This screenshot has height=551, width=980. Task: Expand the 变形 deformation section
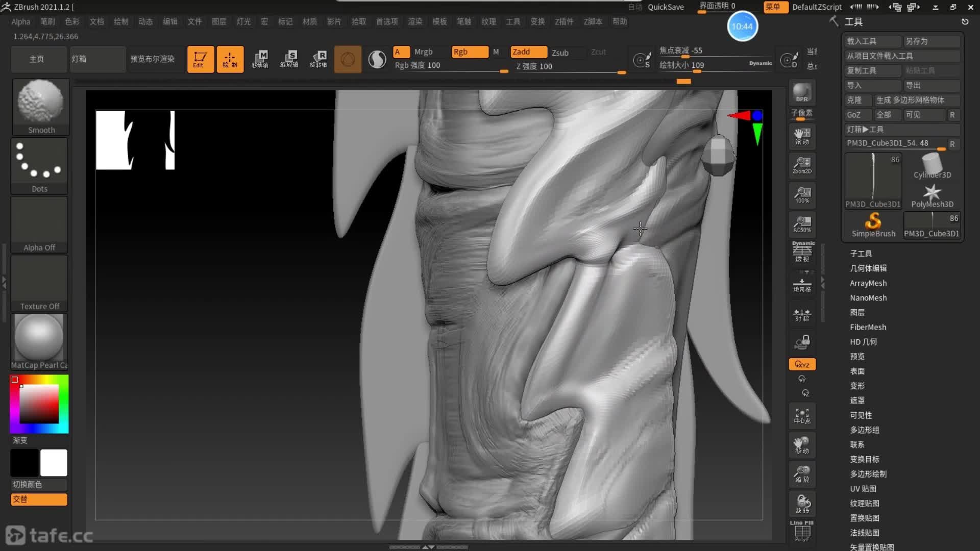(857, 386)
